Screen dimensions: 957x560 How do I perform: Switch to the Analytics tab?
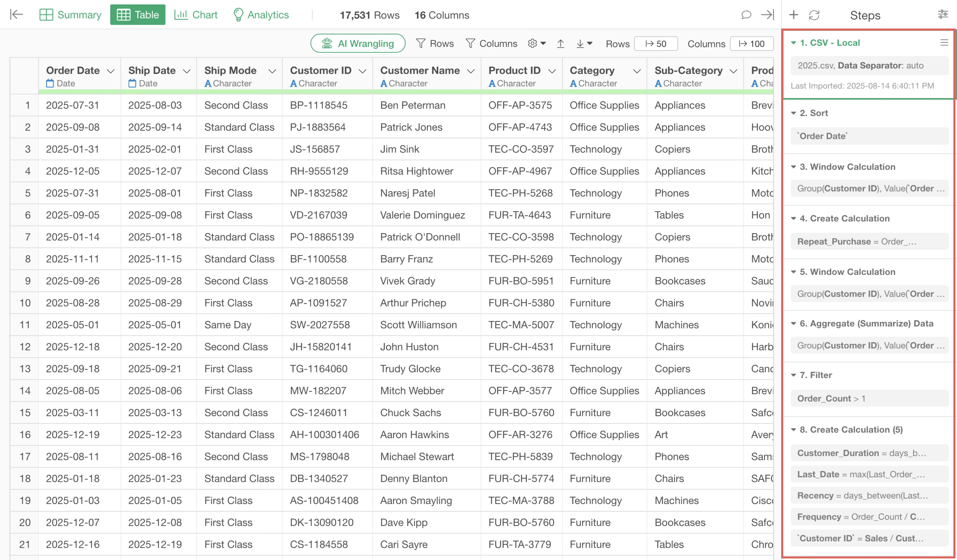(261, 15)
